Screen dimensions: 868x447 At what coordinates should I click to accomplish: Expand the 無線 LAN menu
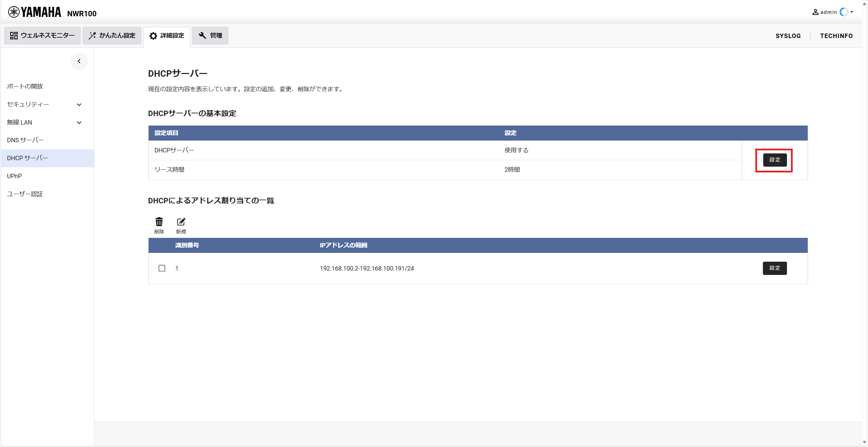(79, 123)
